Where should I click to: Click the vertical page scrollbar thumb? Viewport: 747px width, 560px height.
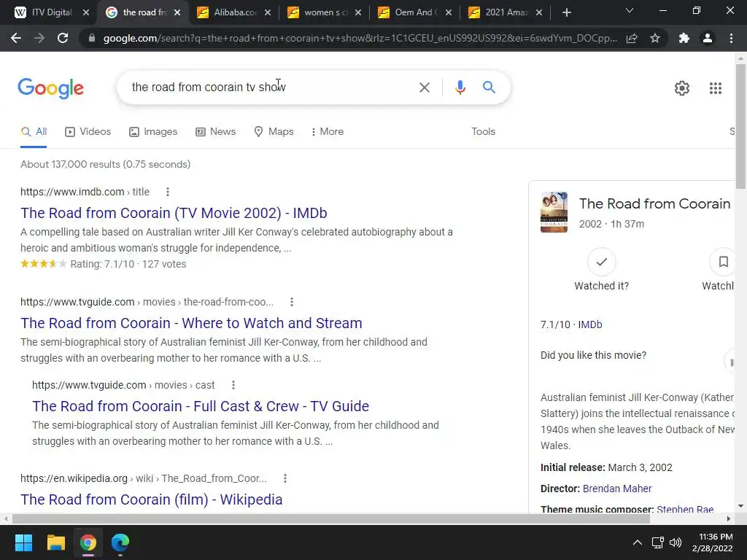coord(740,125)
